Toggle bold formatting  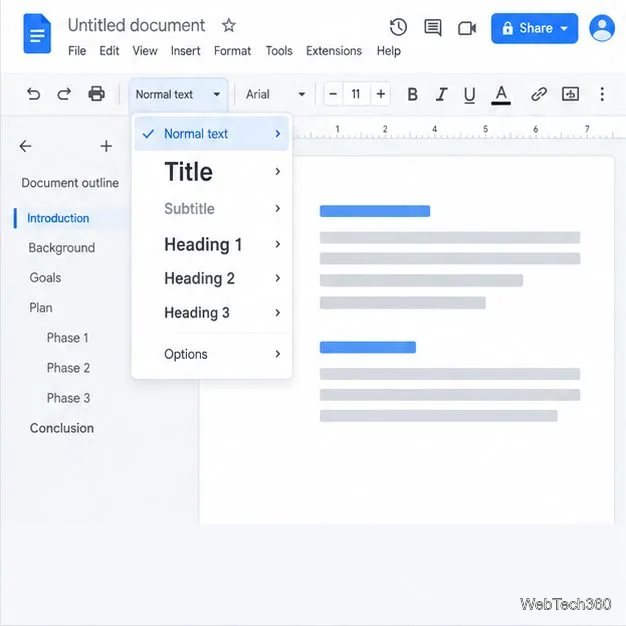[x=412, y=94]
